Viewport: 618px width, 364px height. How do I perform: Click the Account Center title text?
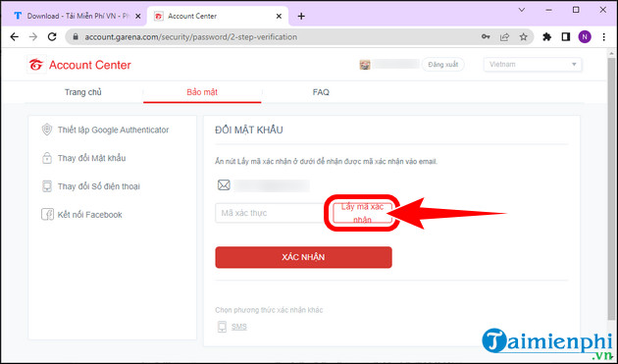pos(90,65)
